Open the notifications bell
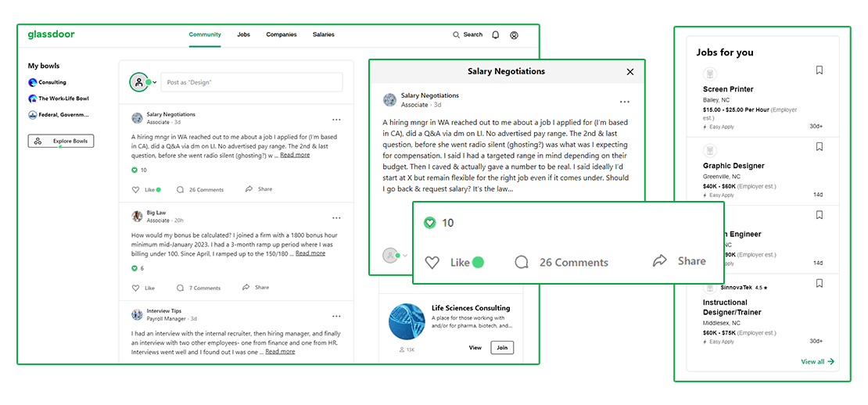This screenshot has height=405, width=868. pos(496,35)
